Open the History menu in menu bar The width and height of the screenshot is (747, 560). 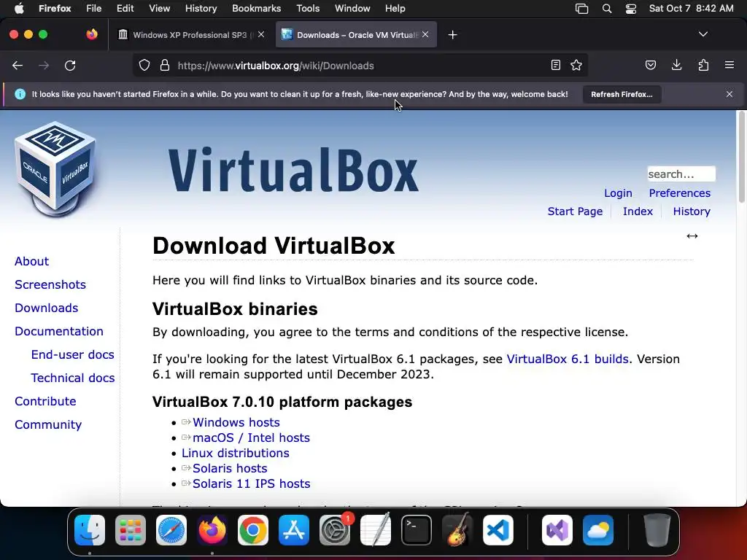click(201, 8)
